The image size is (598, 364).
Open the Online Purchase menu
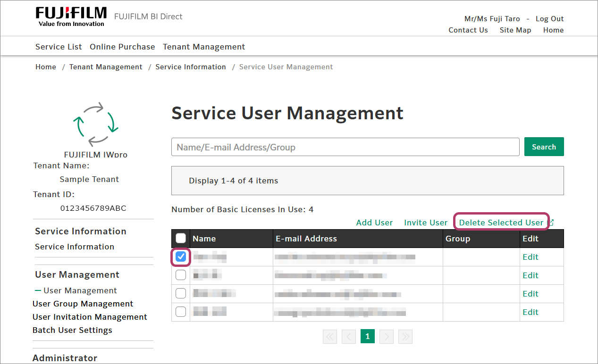(122, 47)
